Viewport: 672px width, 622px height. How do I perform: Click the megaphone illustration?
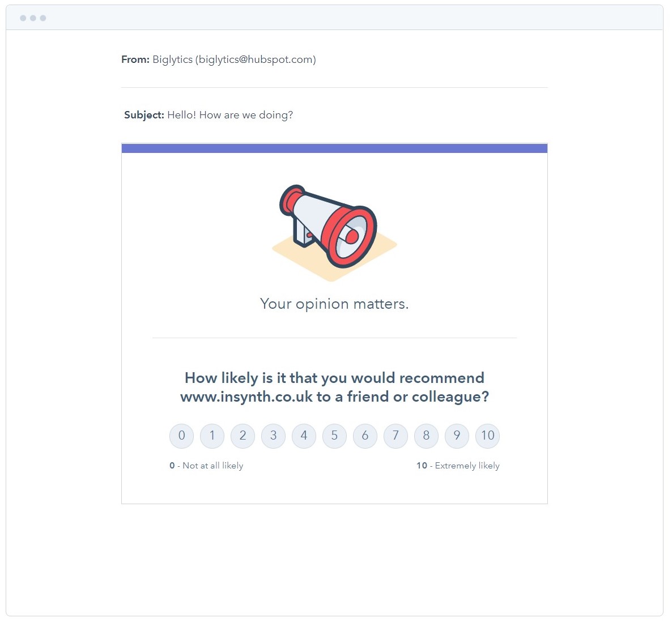click(334, 233)
